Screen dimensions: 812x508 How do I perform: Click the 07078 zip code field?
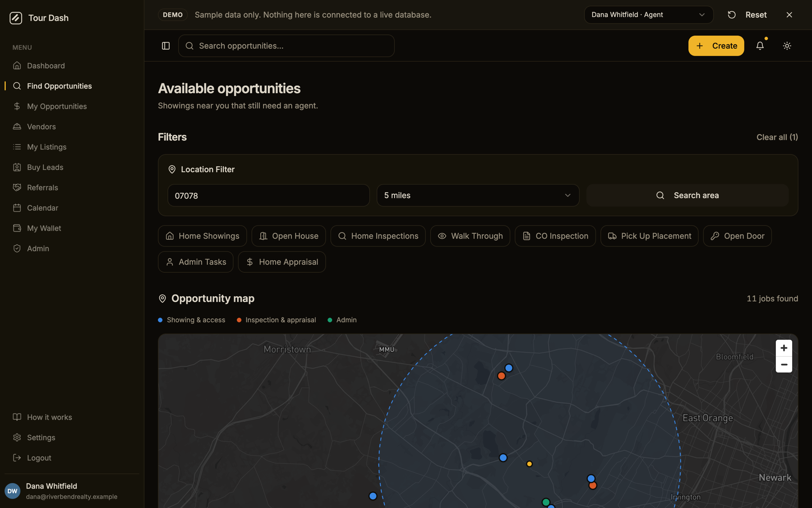click(268, 196)
